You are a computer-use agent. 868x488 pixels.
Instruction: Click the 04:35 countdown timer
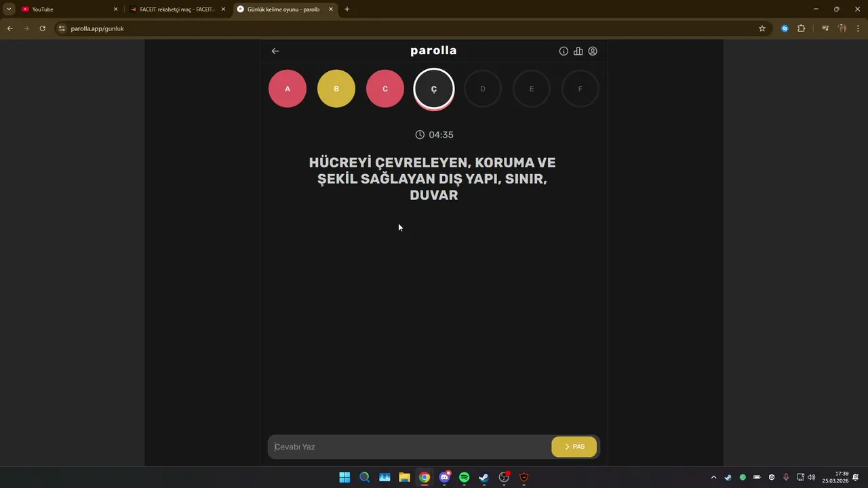434,135
